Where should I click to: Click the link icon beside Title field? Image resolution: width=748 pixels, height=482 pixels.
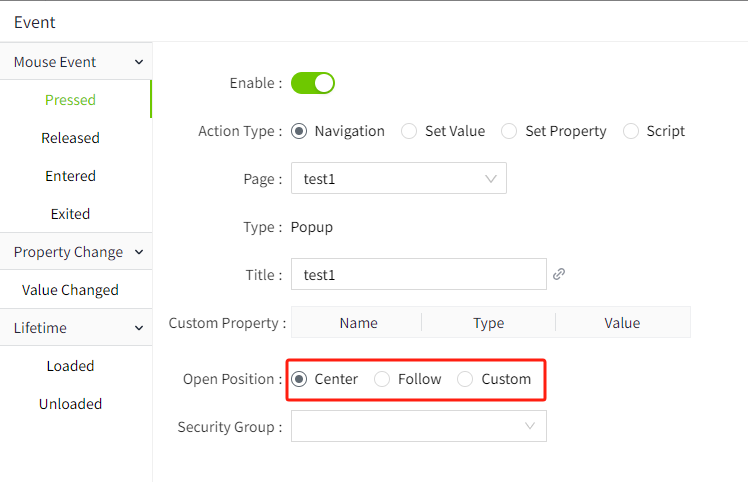tap(559, 274)
